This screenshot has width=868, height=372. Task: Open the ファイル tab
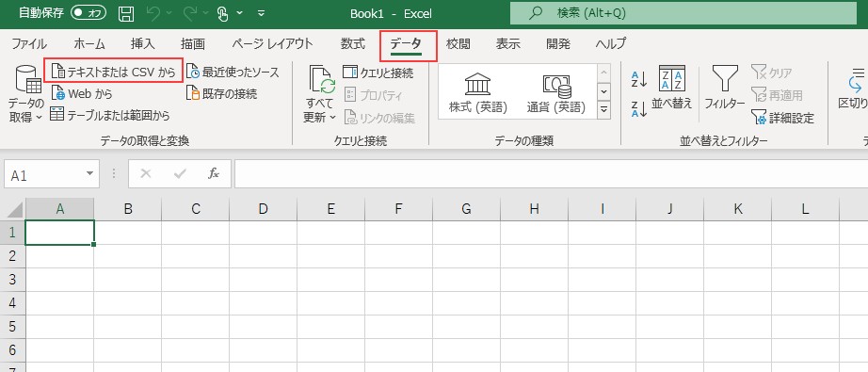[x=29, y=43]
